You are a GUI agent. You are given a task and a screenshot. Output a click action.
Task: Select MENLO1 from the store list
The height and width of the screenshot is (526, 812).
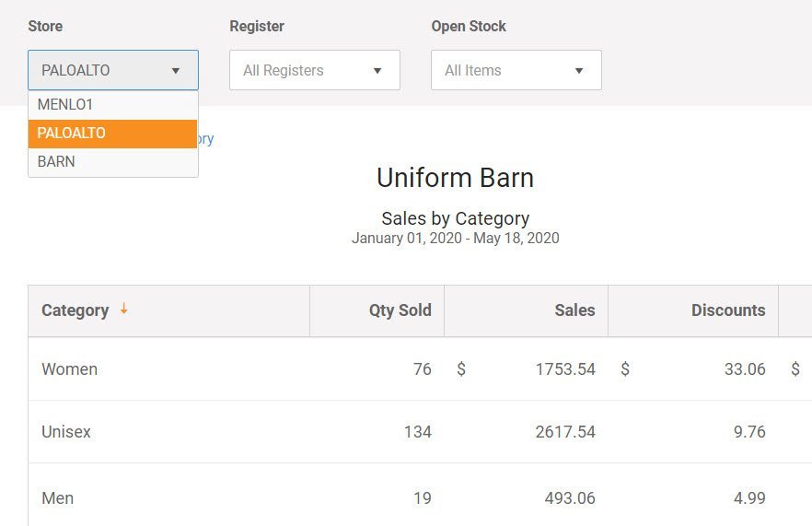pos(113,105)
